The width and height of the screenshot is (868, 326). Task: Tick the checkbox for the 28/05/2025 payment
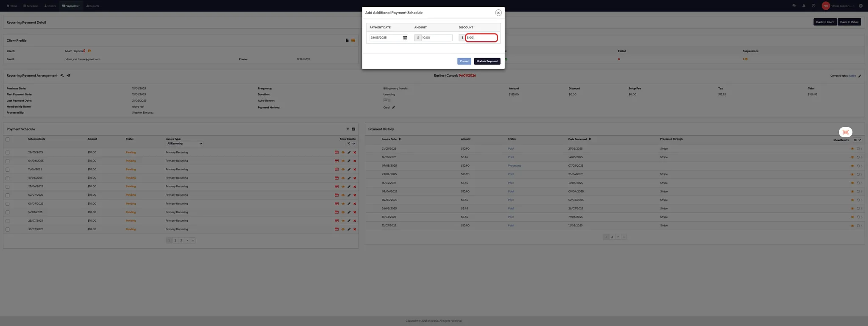tap(8, 152)
